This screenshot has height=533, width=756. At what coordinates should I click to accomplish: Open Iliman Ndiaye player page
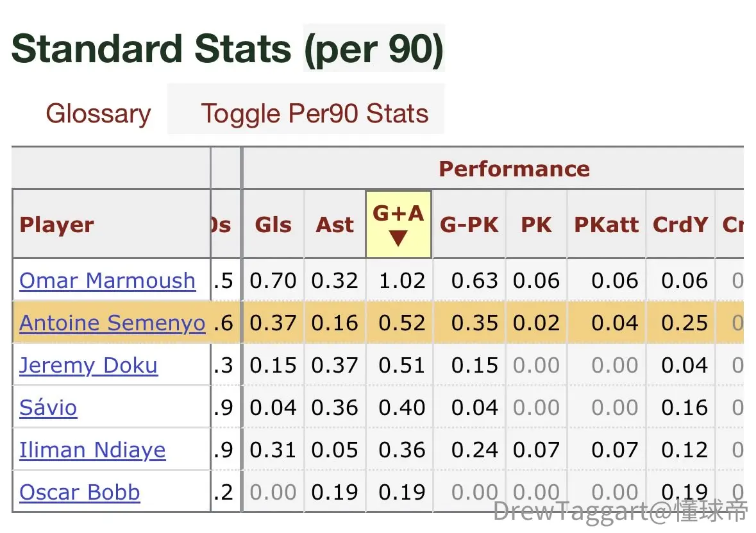pyautogui.click(x=92, y=450)
